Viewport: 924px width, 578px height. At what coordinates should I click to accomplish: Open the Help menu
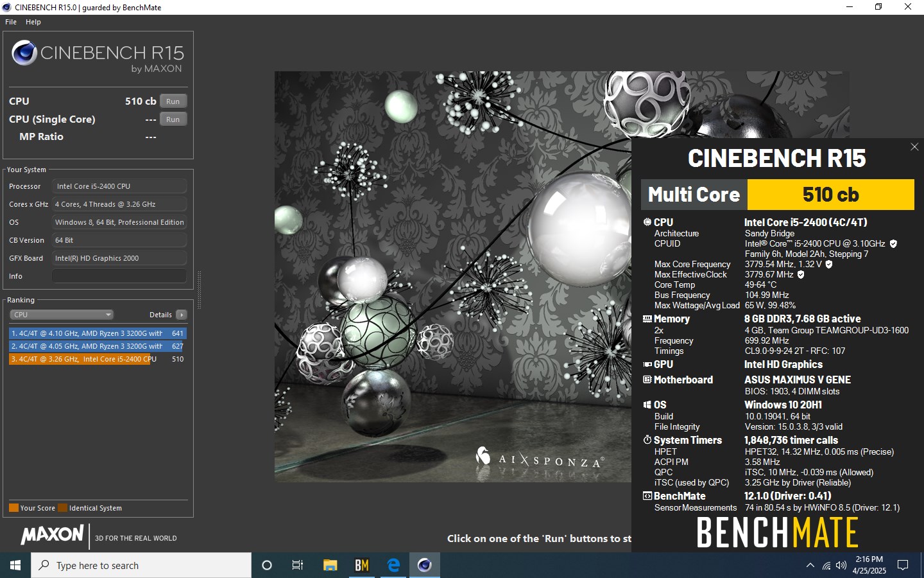(x=33, y=22)
